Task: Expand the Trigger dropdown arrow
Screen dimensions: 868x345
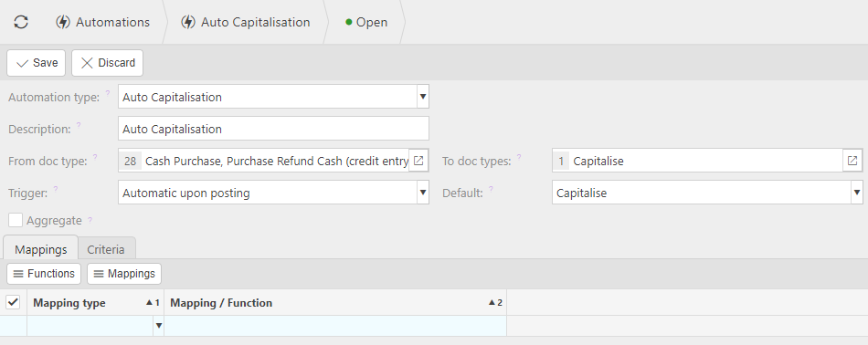Action: click(x=423, y=193)
